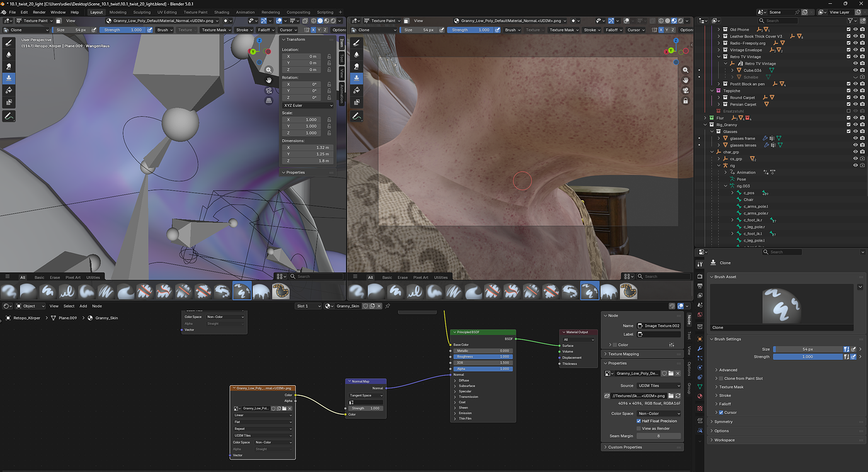868x472 pixels.
Task: Toggle camera view gizmo in left viewport
Action: pos(269,90)
